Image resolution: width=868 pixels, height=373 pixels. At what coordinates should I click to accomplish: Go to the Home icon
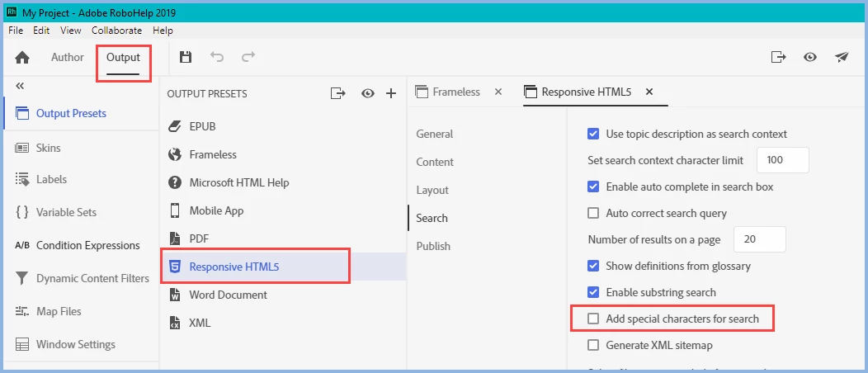click(22, 57)
